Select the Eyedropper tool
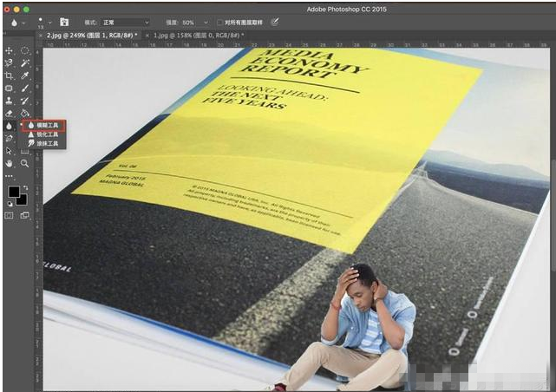 click(x=24, y=75)
